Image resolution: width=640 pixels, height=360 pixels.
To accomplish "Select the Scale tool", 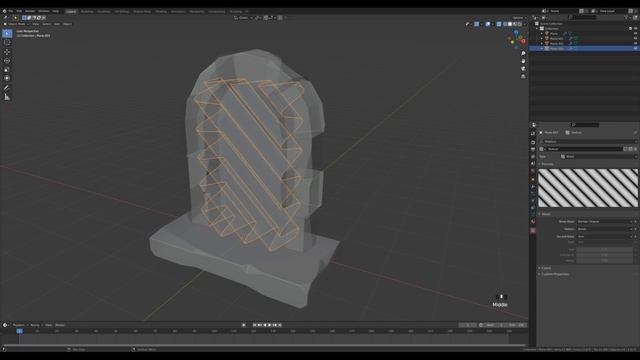I will point(7,69).
